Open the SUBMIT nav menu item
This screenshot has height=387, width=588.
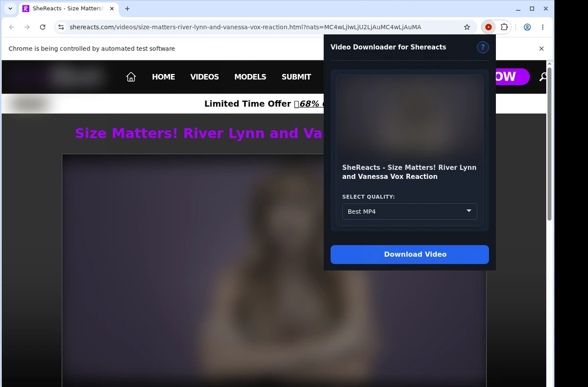296,77
